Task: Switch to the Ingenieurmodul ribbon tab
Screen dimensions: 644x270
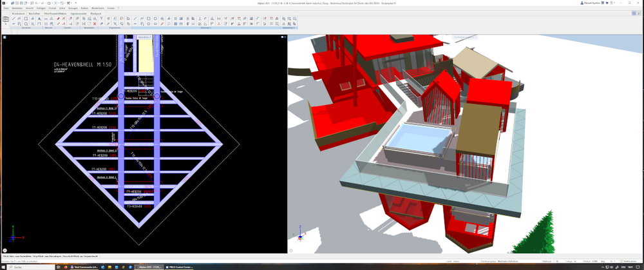Action: click(79, 13)
